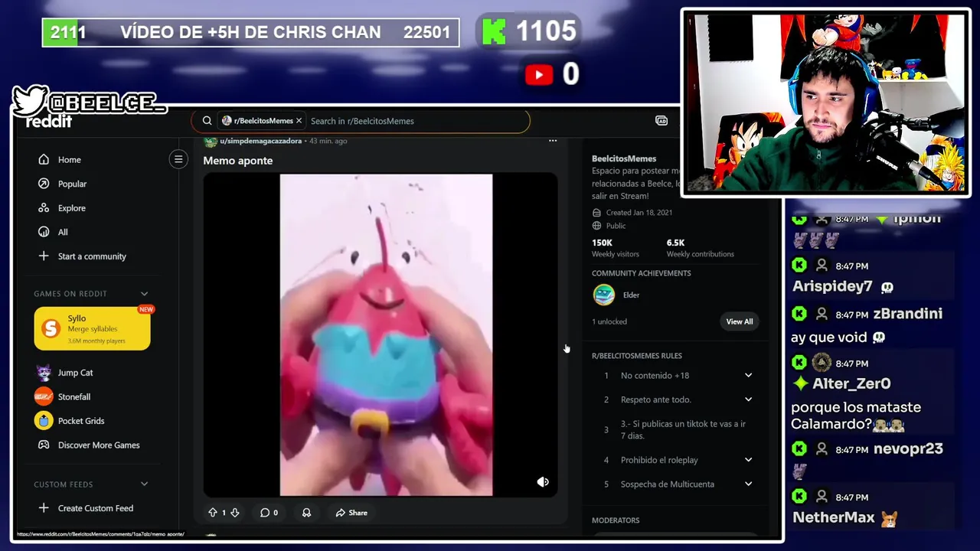The width and height of the screenshot is (980, 551).
Task: Collapse the Games on Reddit section
Action: coord(144,294)
